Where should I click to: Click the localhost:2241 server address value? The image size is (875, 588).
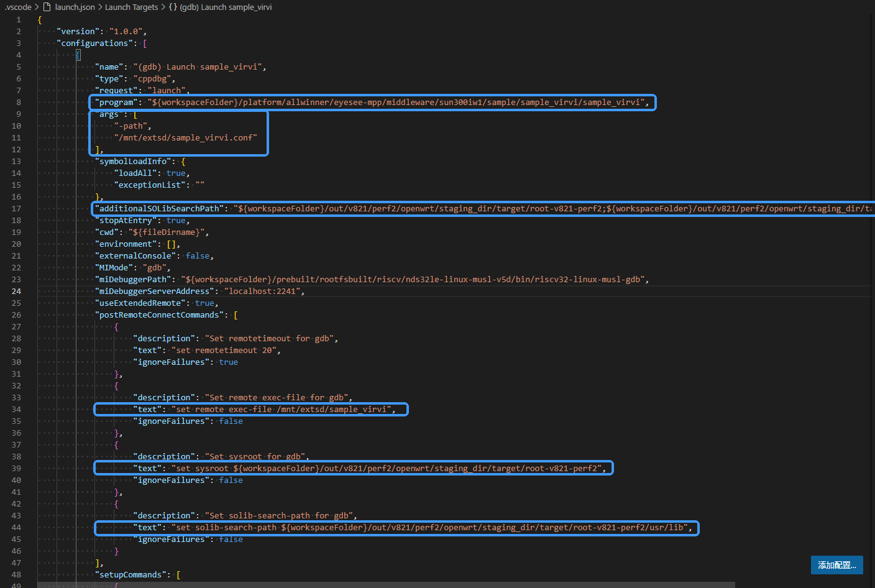[x=262, y=291]
